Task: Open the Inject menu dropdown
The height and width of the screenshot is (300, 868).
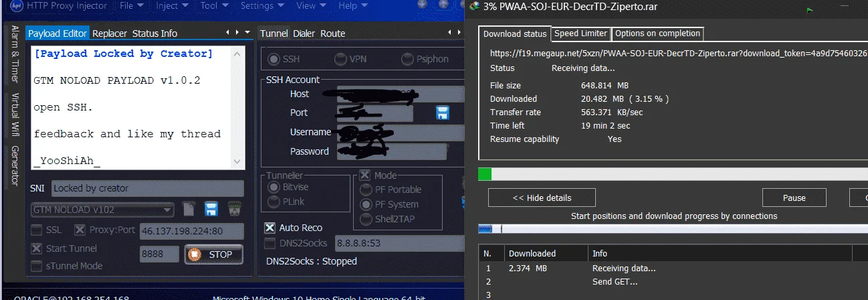Action: [x=173, y=6]
